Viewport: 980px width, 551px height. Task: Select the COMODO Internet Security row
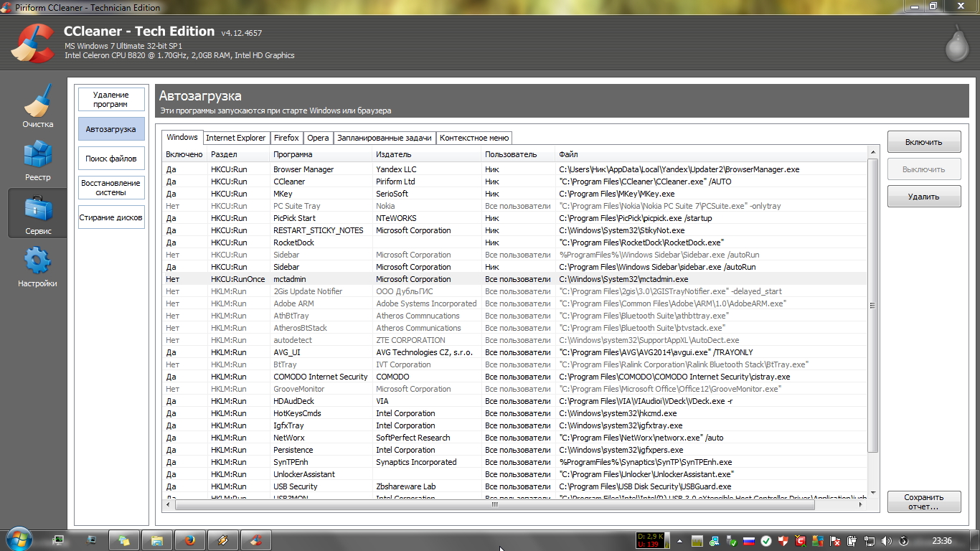(x=320, y=377)
